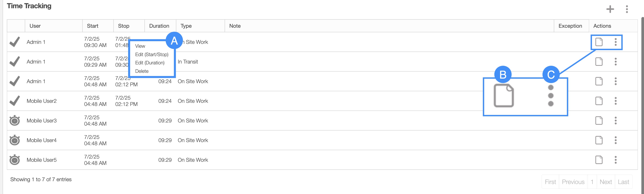Click the plus icon to add time entry

click(x=610, y=9)
